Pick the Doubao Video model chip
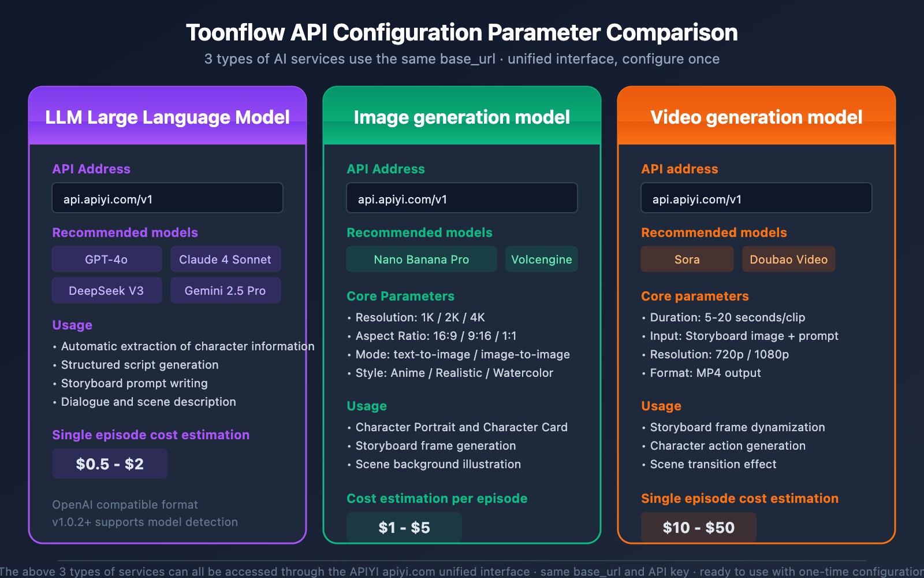Screen dimensions: 924x578 pos(788,259)
